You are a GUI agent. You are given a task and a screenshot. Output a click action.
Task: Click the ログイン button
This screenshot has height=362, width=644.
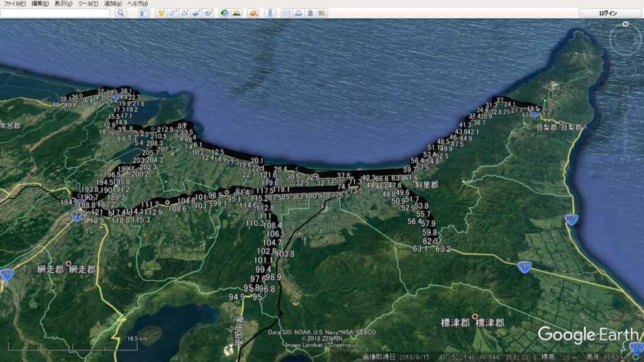click(x=608, y=13)
